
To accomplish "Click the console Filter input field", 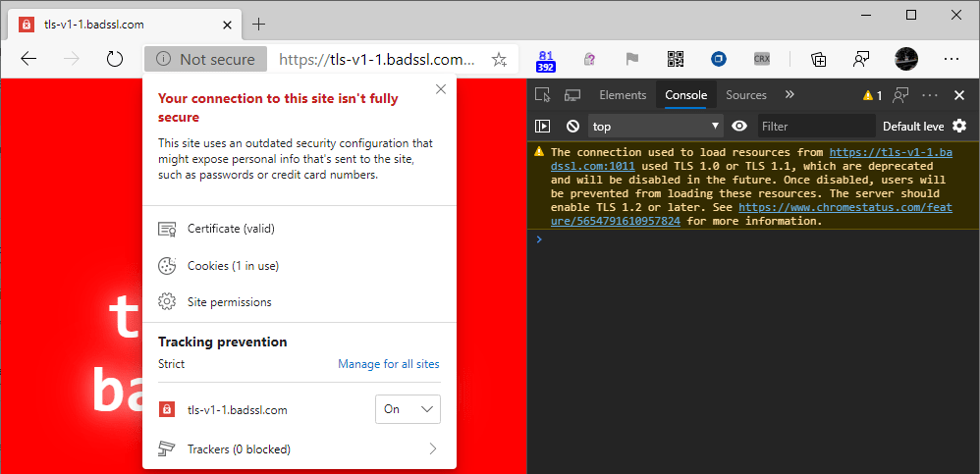I will point(817,127).
